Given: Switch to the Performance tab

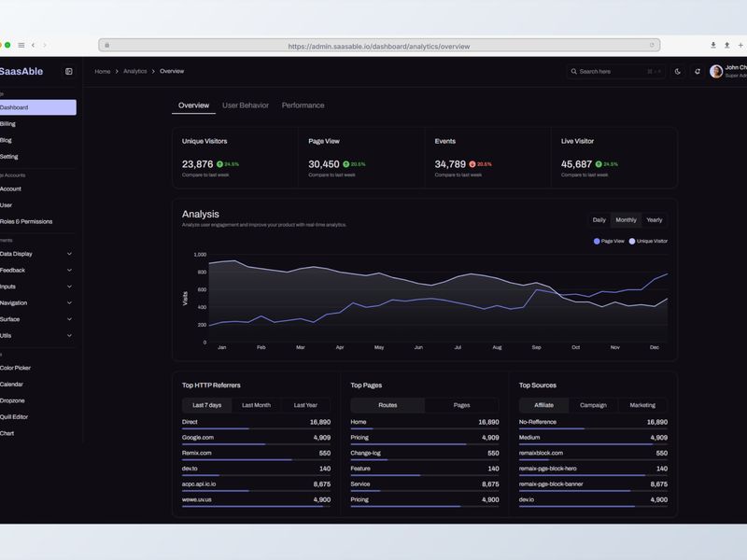Looking at the screenshot, I should pyautogui.click(x=303, y=105).
